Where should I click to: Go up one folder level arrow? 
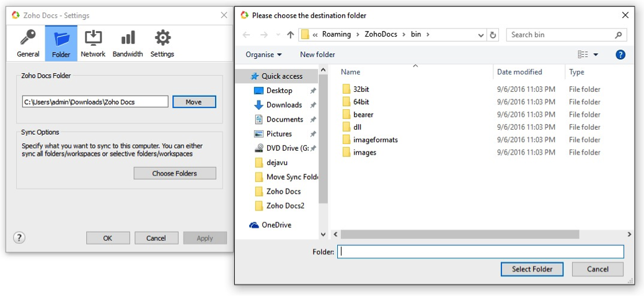(290, 35)
